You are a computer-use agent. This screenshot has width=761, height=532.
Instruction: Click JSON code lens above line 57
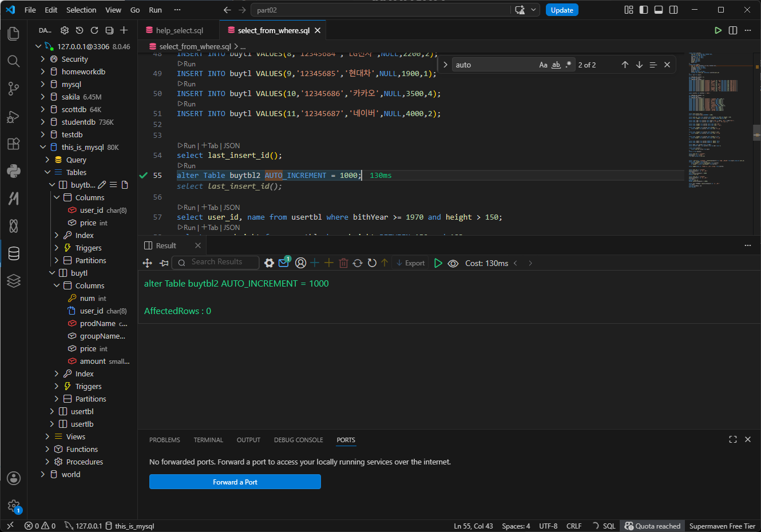click(x=232, y=207)
